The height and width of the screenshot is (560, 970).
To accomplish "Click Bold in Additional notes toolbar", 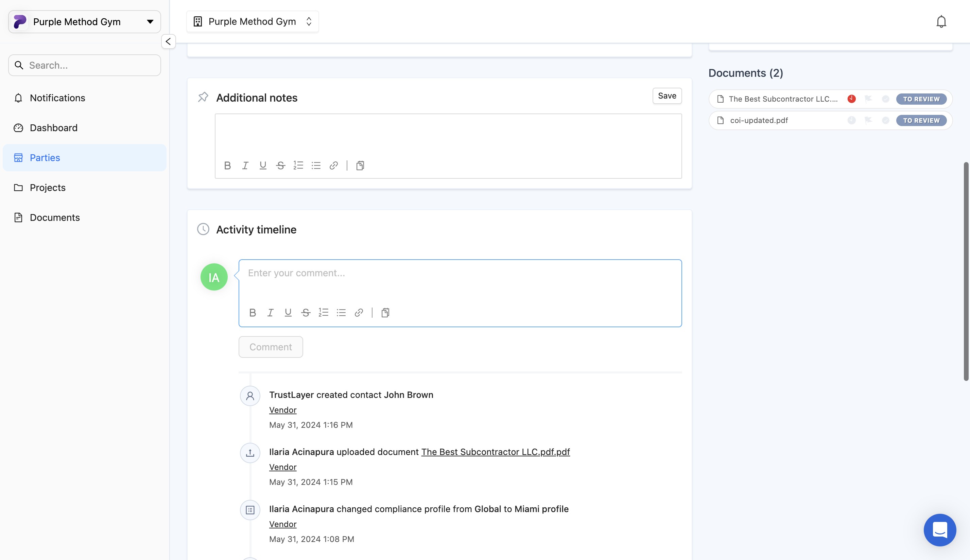I will click(227, 165).
